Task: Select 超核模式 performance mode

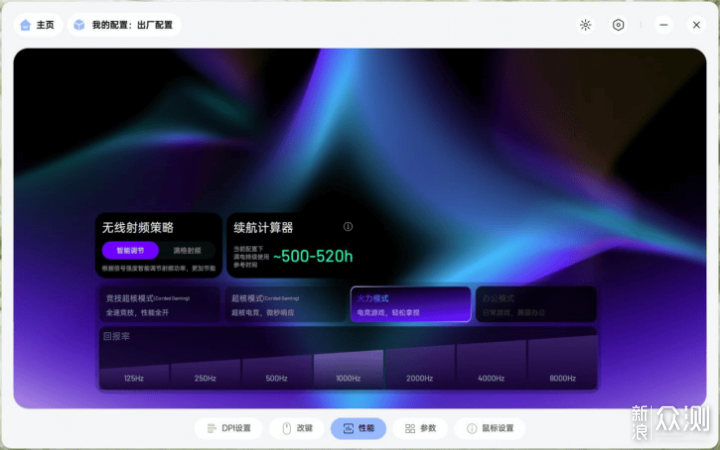Action: [x=285, y=304]
